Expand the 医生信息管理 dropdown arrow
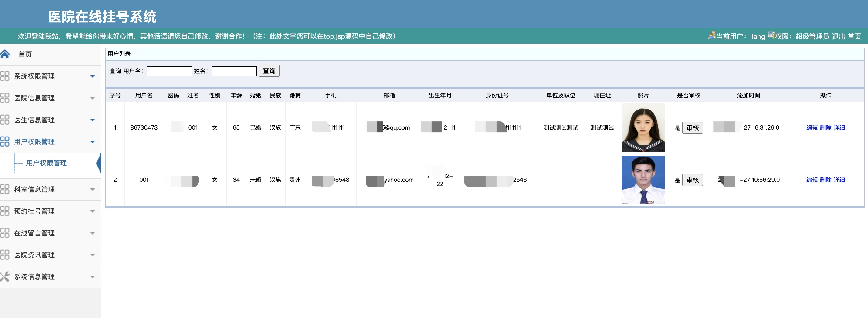Viewport: 868px width, 318px height. pyautogui.click(x=93, y=120)
